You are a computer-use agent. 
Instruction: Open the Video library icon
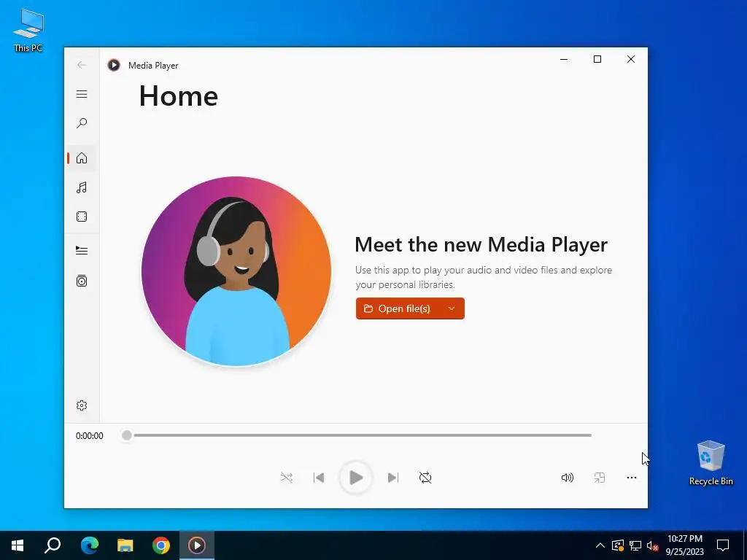point(82,217)
